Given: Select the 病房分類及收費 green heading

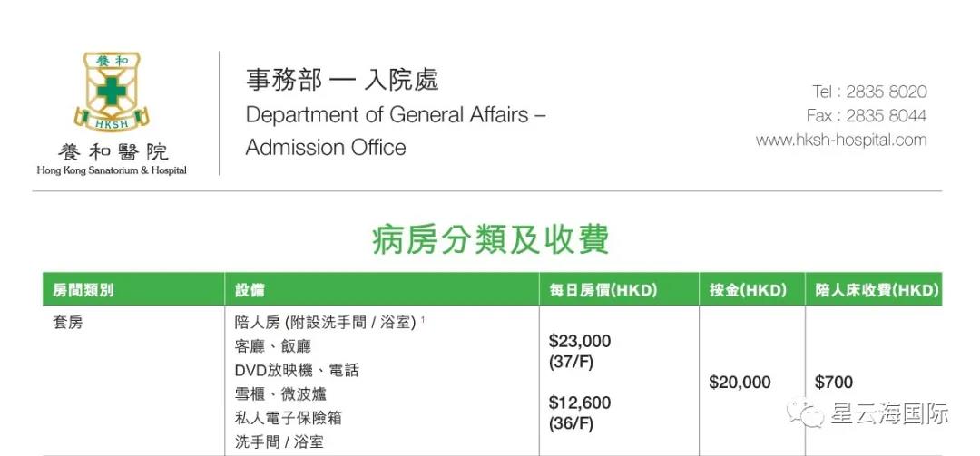Looking at the screenshot, I should (x=490, y=240).
